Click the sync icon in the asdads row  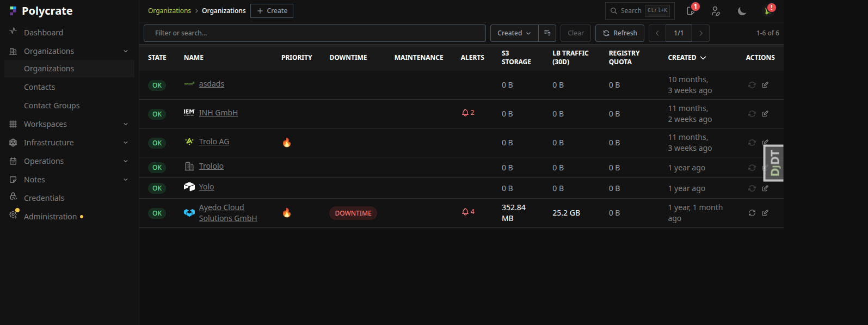752,85
